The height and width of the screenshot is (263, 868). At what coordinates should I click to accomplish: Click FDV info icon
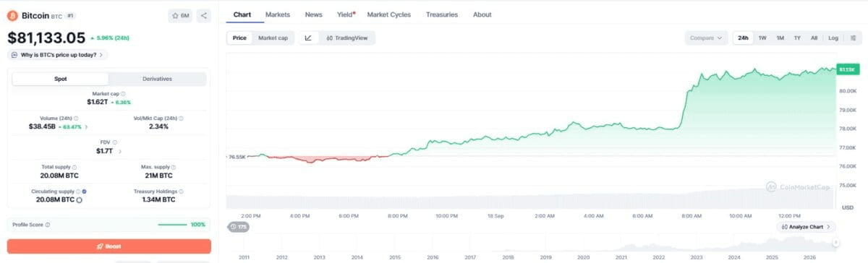[114, 142]
